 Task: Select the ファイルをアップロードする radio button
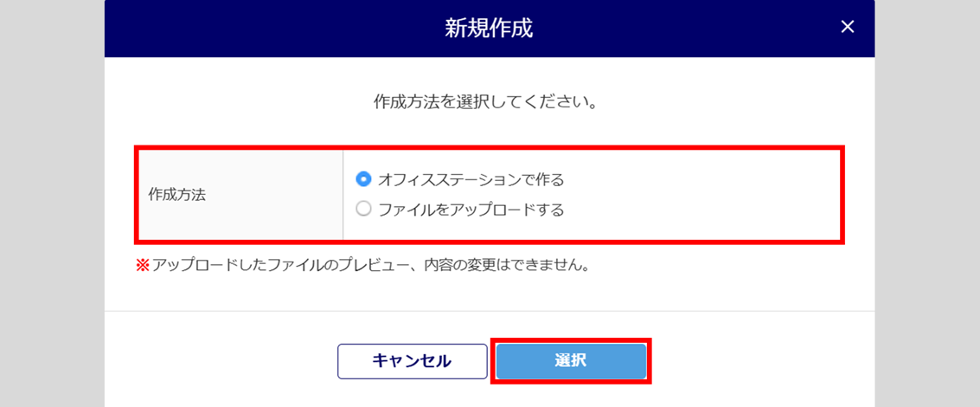coord(364,209)
